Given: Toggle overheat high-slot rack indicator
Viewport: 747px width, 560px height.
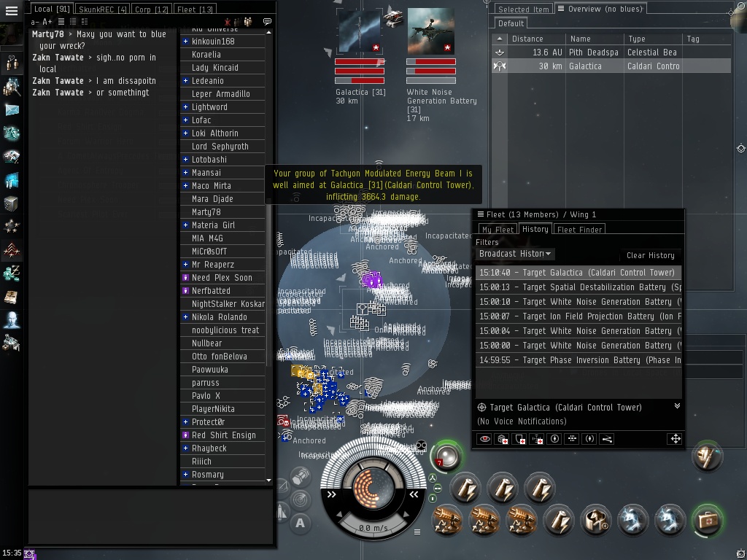Looking at the screenshot, I should coord(433,478).
